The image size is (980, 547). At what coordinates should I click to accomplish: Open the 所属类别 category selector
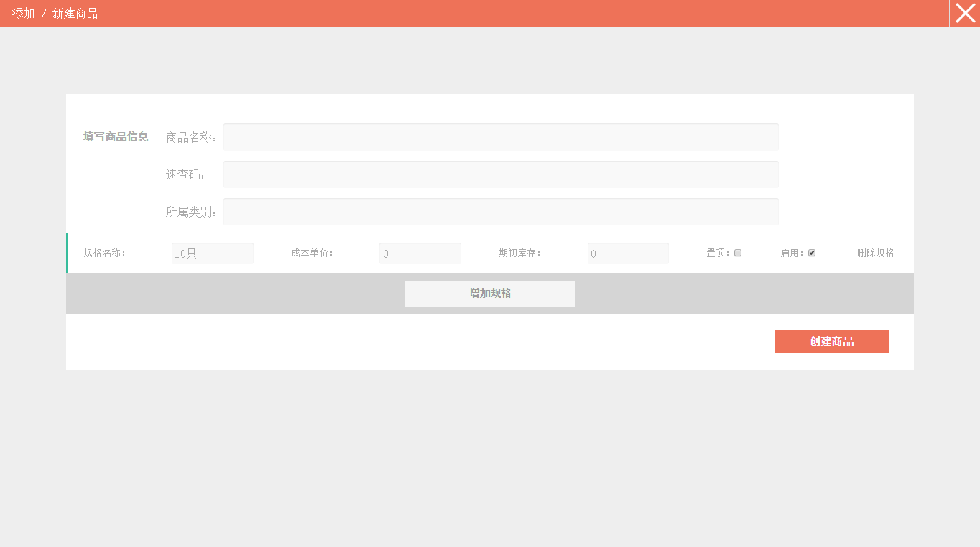[x=500, y=212]
